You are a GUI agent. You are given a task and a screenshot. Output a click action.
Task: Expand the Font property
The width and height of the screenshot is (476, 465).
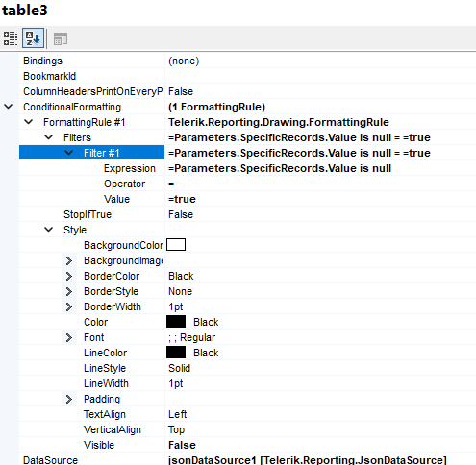69,337
